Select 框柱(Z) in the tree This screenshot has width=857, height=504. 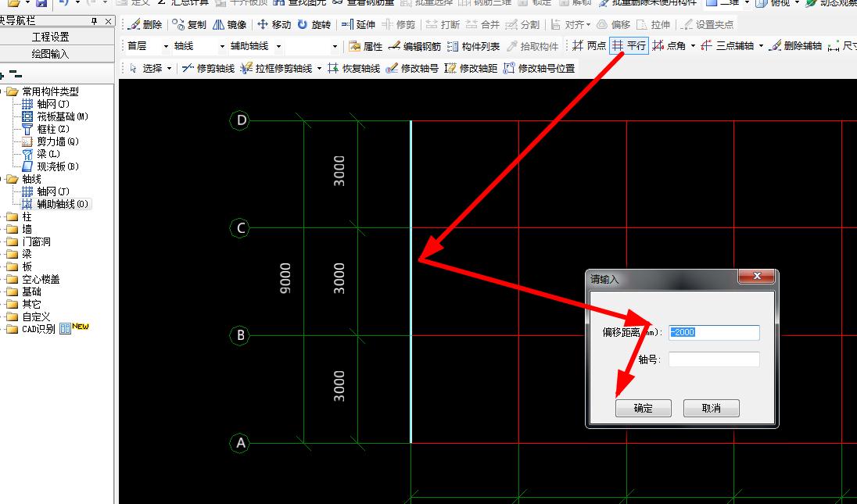[x=46, y=129]
